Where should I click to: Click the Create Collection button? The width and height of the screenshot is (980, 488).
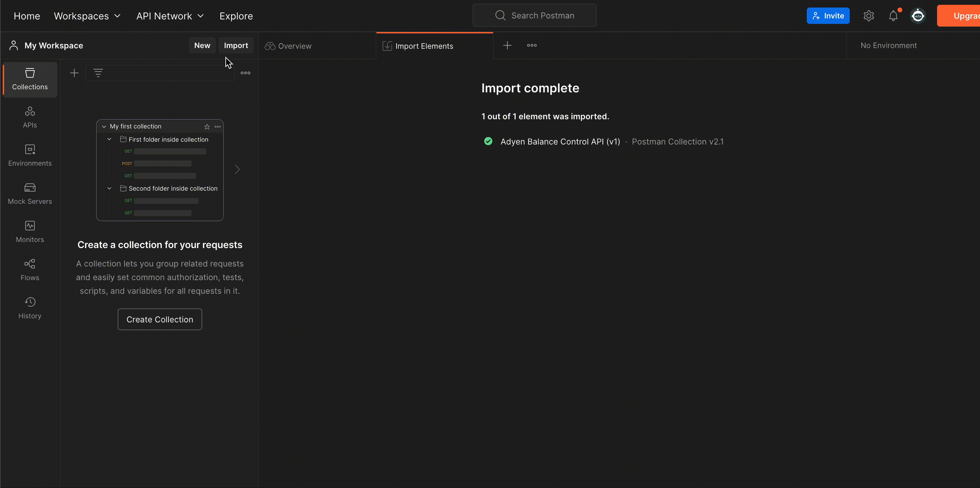tap(159, 319)
